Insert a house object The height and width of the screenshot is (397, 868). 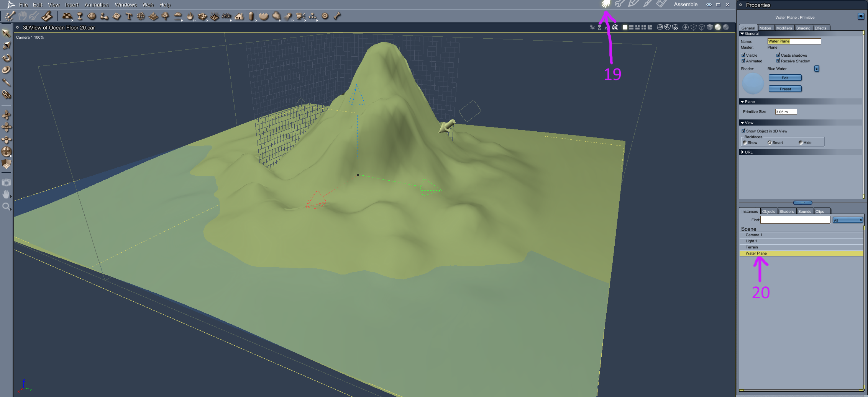pyautogui.click(x=240, y=16)
